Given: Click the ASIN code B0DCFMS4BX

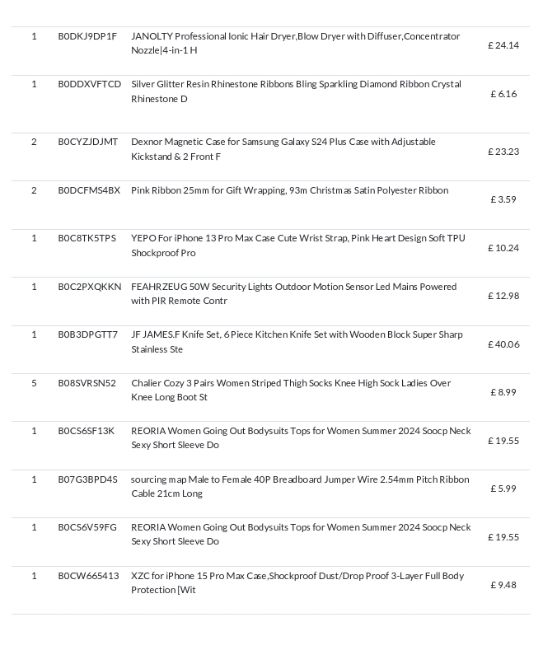Looking at the screenshot, I should coord(89,191).
